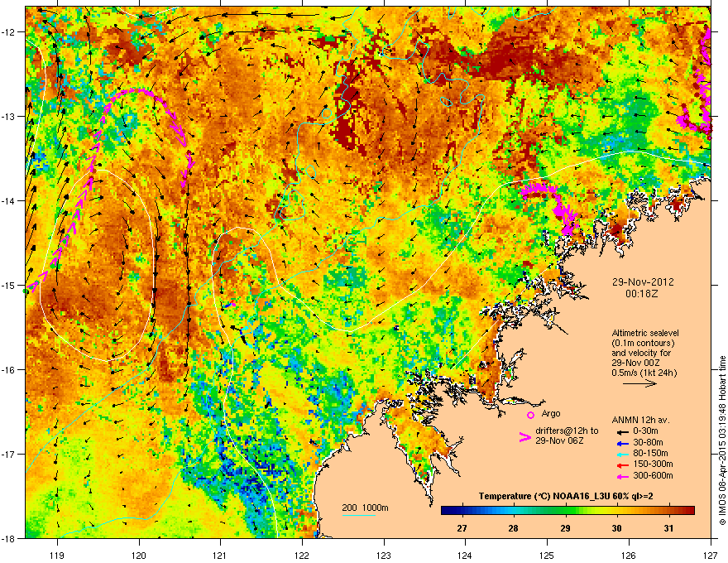Click the '-17' latitude axis label
Screen dimensions: 728x563
tap(9, 454)
